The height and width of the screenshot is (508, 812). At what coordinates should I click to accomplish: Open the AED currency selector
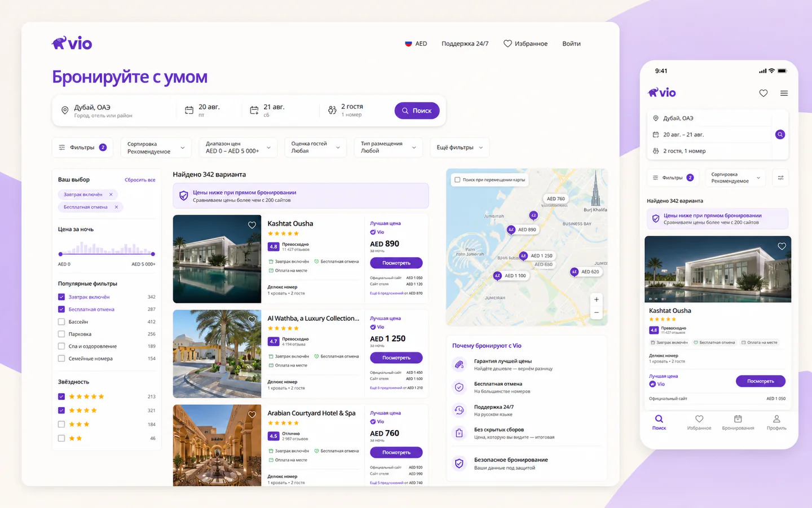tap(416, 43)
